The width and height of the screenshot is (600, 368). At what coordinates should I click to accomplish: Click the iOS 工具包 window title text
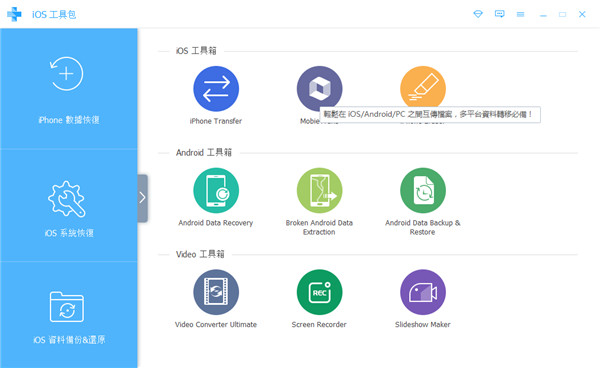click(54, 15)
